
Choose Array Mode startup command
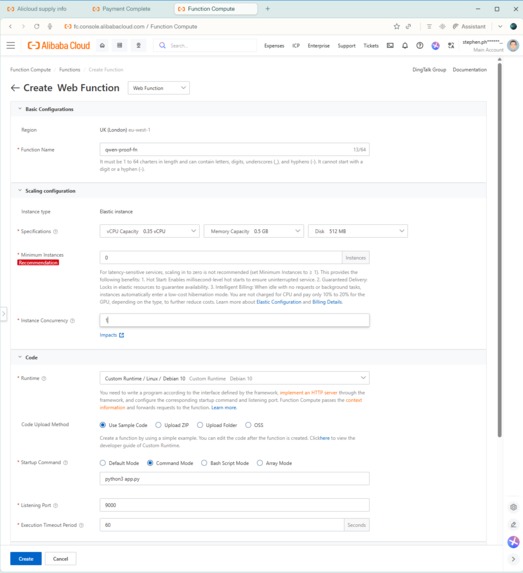pos(259,463)
